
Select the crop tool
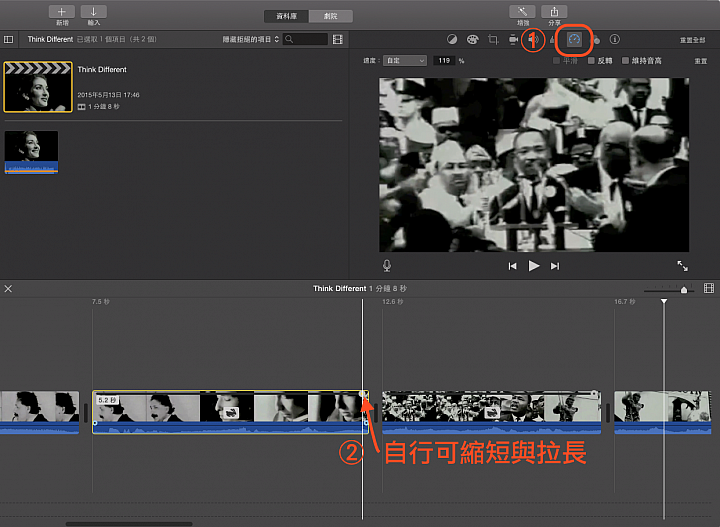493,39
